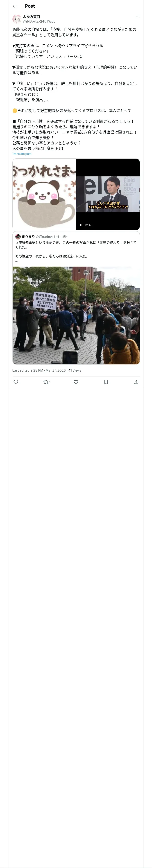Screen dimensions: 152x868
Task: Open the みなみ東口 display name
Action: pyautogui.click(x=32, y=16)
